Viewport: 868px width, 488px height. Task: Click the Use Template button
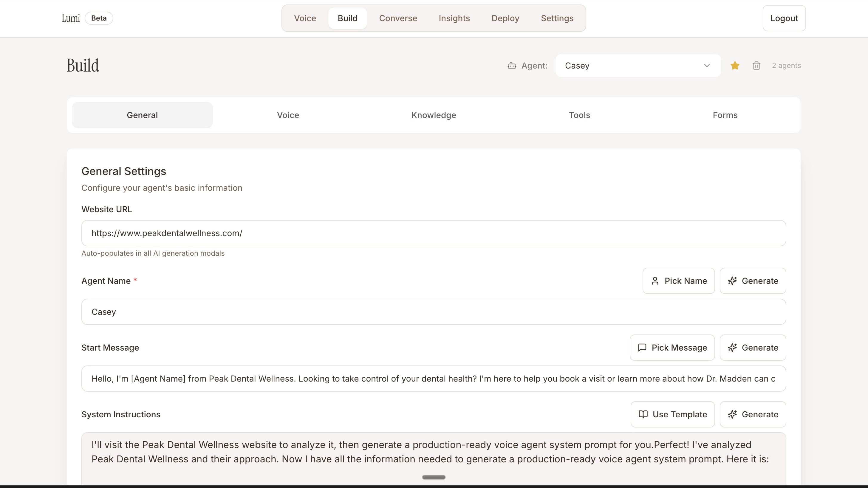click(x=672, y=414)
